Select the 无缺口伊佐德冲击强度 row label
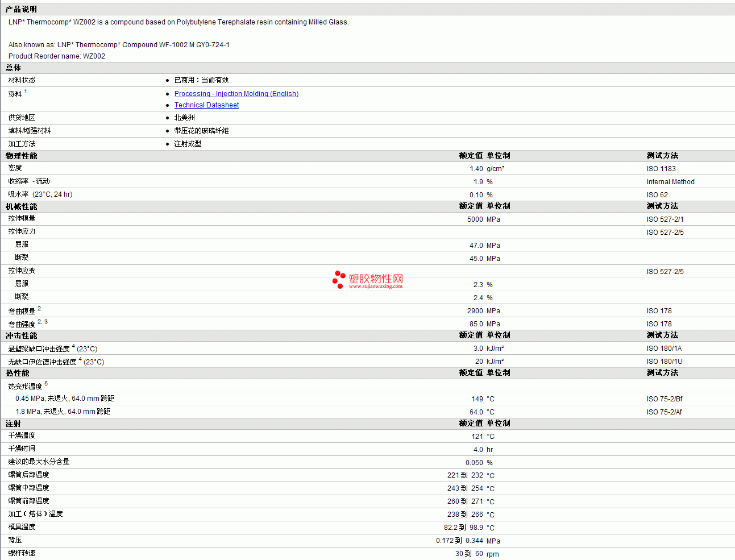Image resolution: width=735 pixels, height=560 pixels. (x=42, y=362)
